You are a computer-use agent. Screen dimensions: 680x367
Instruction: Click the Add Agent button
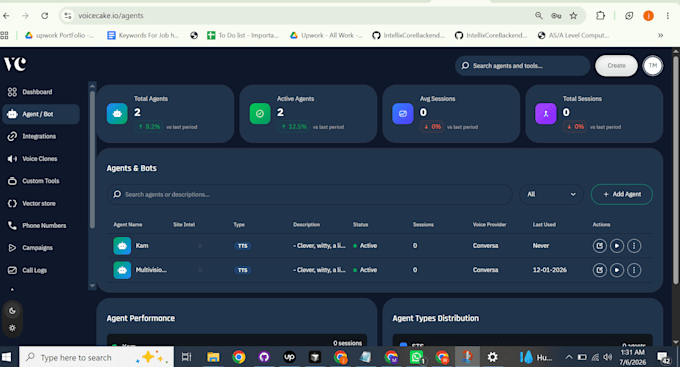(622, 194)
